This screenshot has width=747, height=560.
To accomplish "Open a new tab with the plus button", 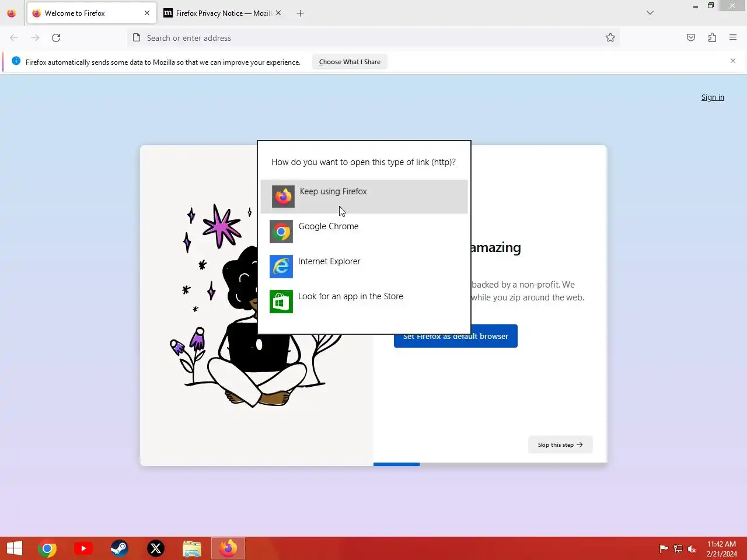I will click(300, 13).
